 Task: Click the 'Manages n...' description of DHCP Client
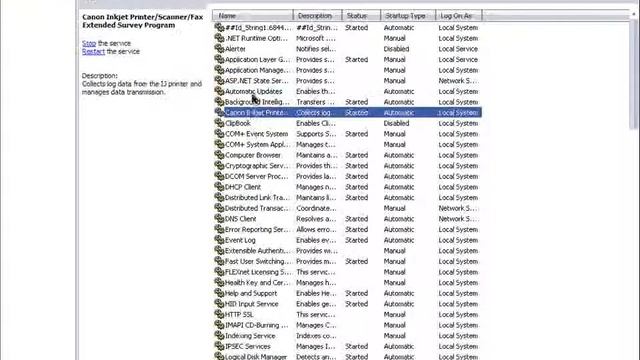[x=316, y=187]
